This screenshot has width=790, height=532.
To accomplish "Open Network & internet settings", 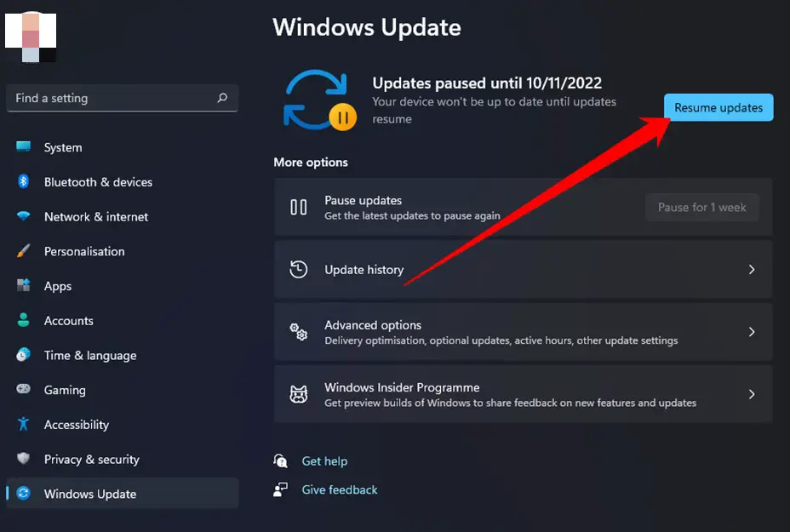I will 122,216.
